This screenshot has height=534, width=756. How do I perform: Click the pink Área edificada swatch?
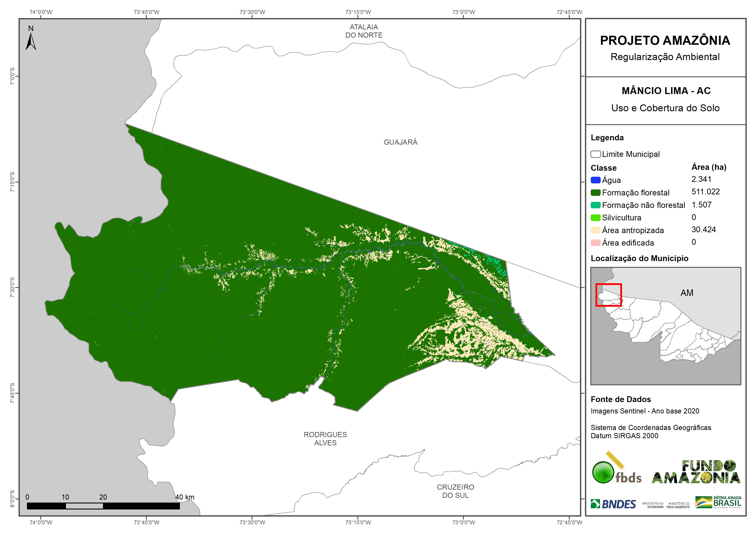(x=595, y=243)
